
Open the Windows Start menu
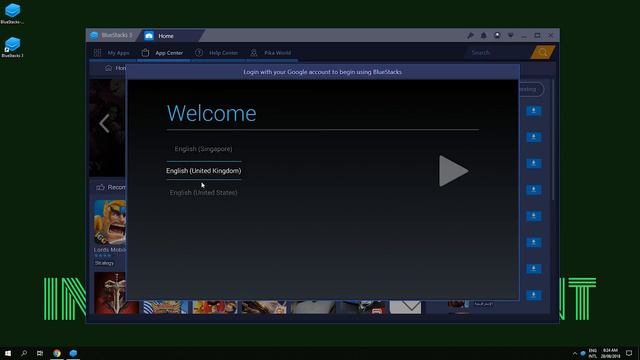pyautogui.click(x=8, y=353)
